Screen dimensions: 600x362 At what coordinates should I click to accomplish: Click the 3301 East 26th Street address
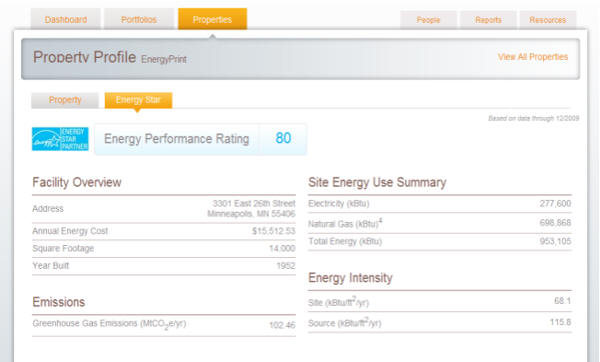click(251, 209)
